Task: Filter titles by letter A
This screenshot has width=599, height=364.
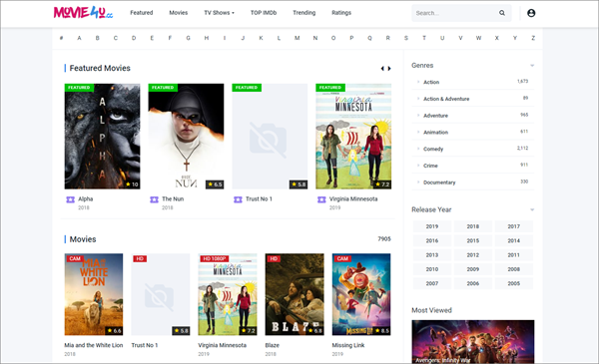Action: [79, 38]
